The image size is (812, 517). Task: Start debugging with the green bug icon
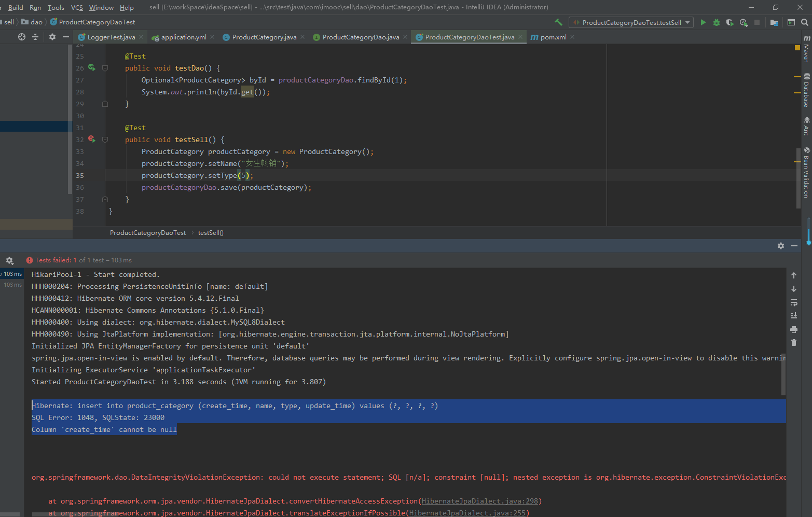click(717, 22)
